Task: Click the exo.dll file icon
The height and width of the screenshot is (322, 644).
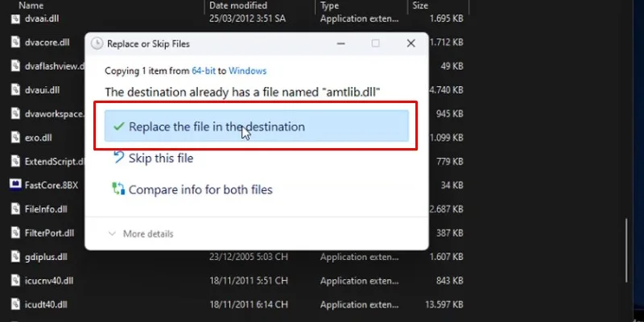Action: (15, 137)
